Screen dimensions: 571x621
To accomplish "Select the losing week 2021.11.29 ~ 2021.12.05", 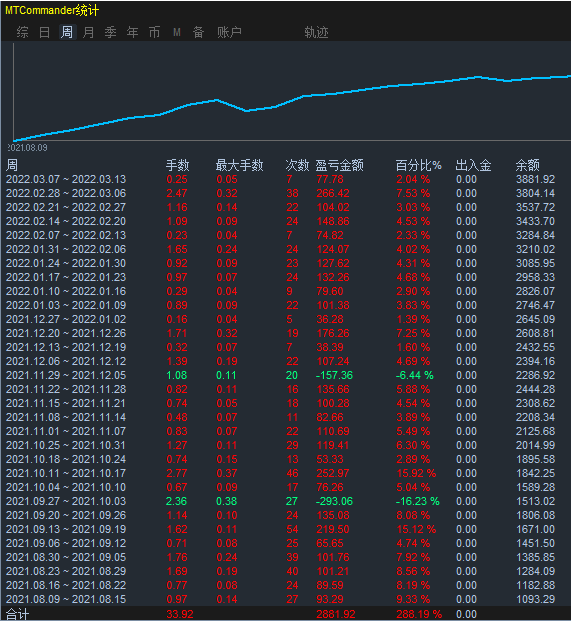I will point(286,375).
